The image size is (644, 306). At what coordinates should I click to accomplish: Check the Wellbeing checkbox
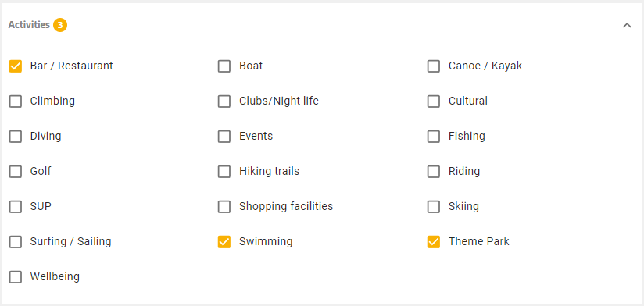(x=16, y=277)
